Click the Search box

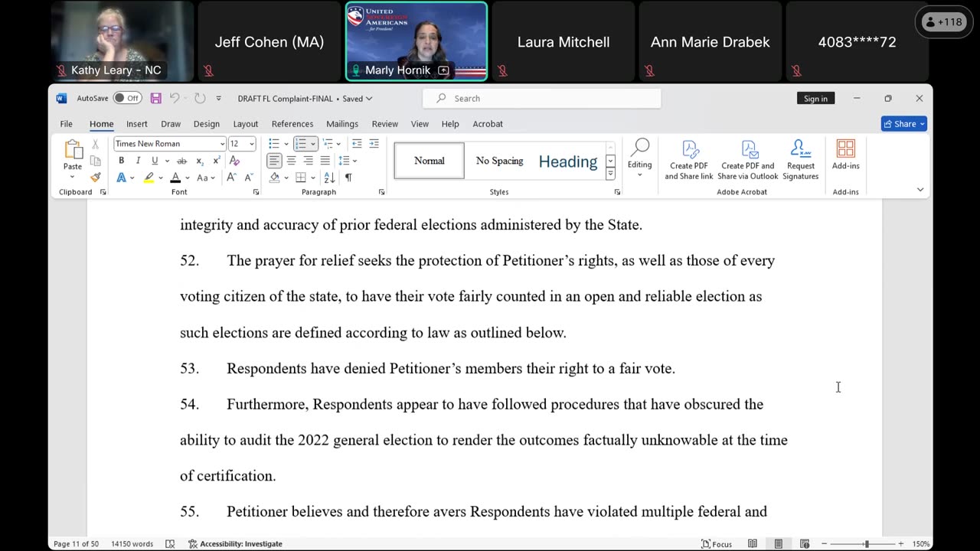(x=542, y=98)
